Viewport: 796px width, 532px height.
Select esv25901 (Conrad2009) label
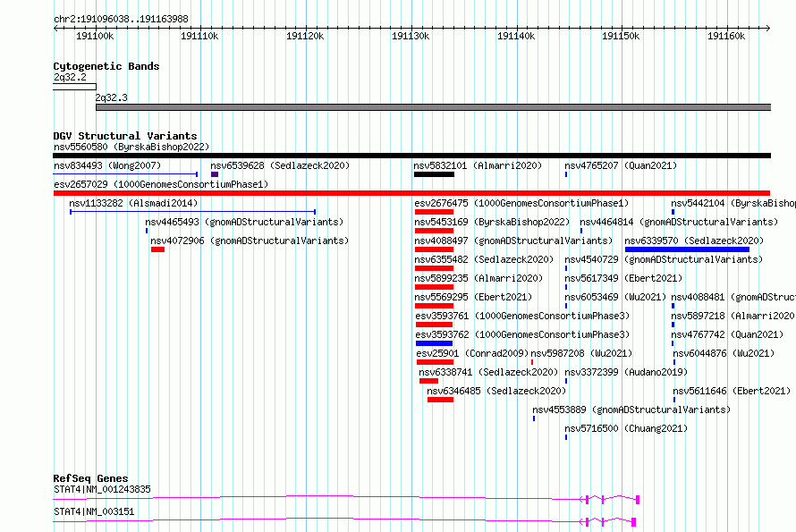point(472,354)
